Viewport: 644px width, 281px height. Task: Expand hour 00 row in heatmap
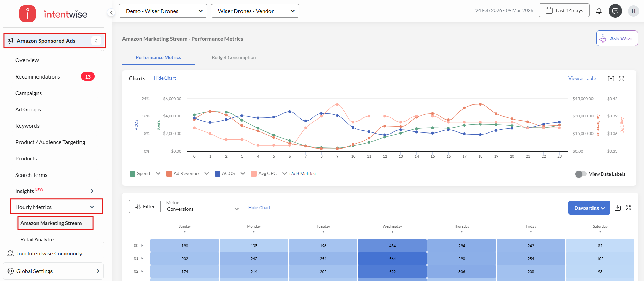[142, 245]
